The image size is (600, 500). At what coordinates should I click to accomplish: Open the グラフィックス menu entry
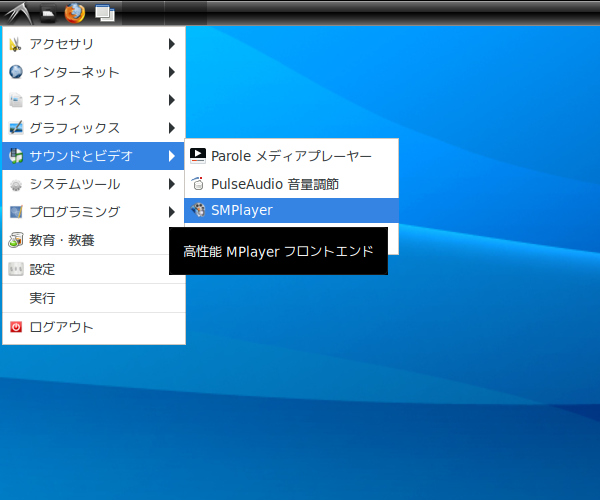click(94, 128)
